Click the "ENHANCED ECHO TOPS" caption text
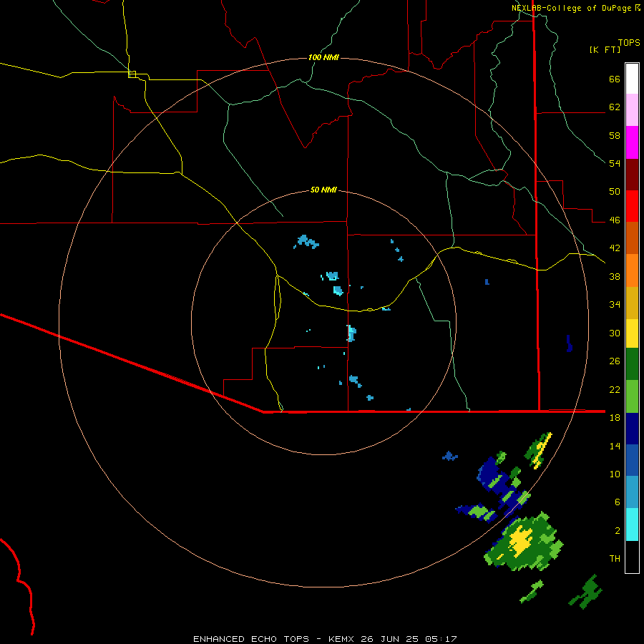 tap(251, 639)
